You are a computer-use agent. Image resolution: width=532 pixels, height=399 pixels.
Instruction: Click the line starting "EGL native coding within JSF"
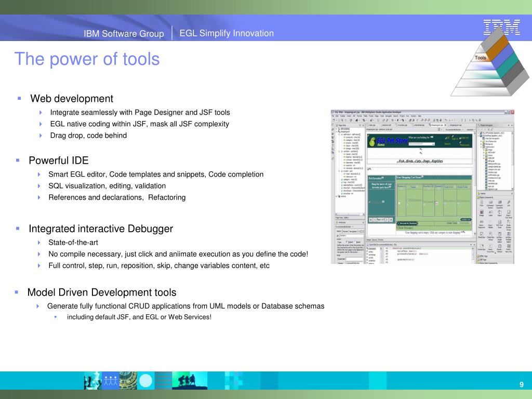point(139,124)
